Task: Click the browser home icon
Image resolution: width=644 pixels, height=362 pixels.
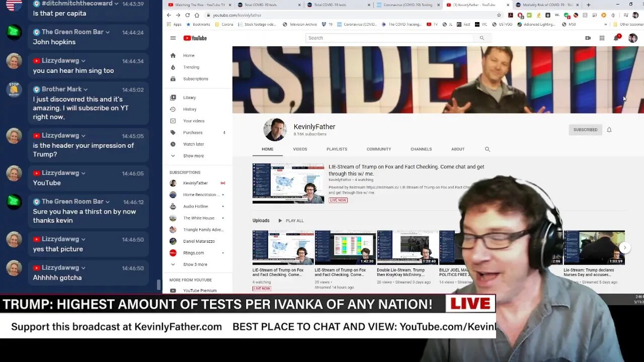Action: [x=197, y=15]
